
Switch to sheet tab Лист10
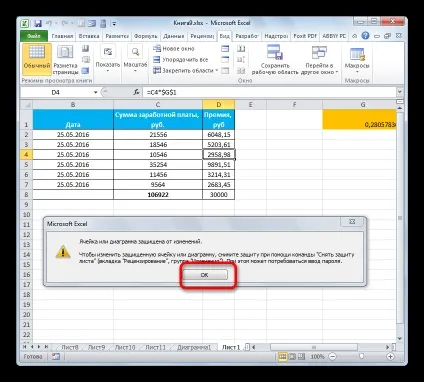[125, 347]
